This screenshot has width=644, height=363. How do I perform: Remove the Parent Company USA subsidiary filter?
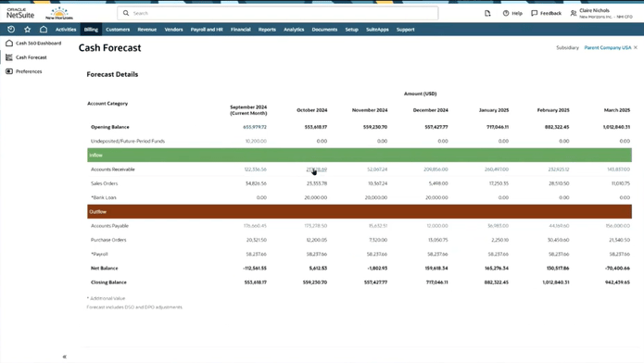pyautogui.click(x=636, y=47)
